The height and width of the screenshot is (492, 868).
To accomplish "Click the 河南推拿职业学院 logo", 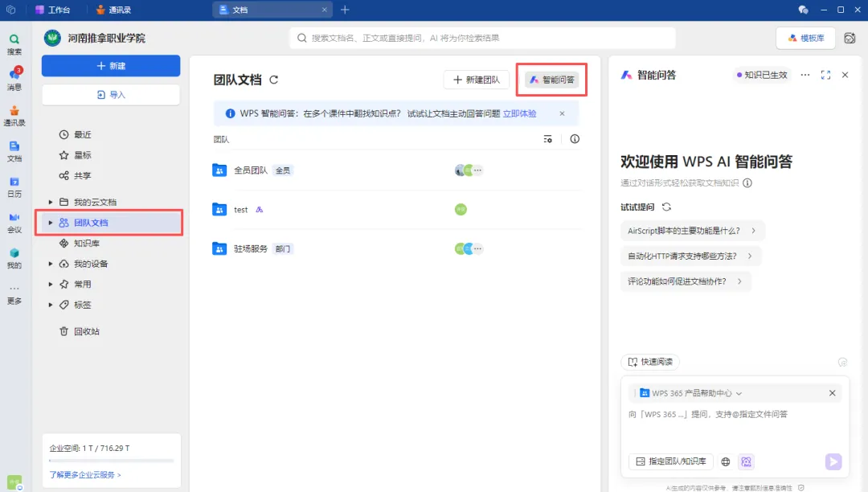I will click(x=52, y=38).
